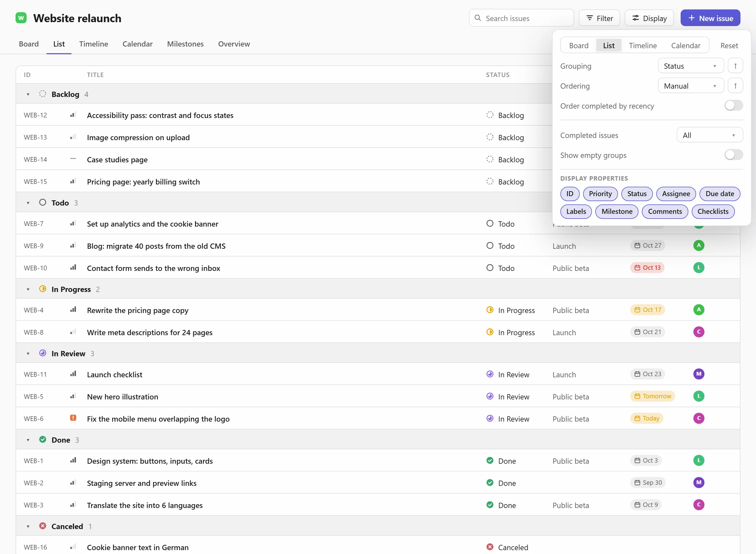The width and height of the screenshot is (756, 554).
Task: Click Reset in the display panel
Action: click(x=729, y=45)
